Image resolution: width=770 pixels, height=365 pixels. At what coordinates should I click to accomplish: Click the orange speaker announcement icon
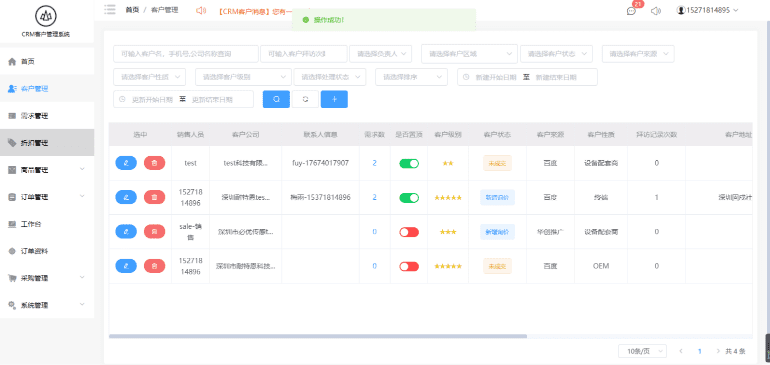point(200,10)
